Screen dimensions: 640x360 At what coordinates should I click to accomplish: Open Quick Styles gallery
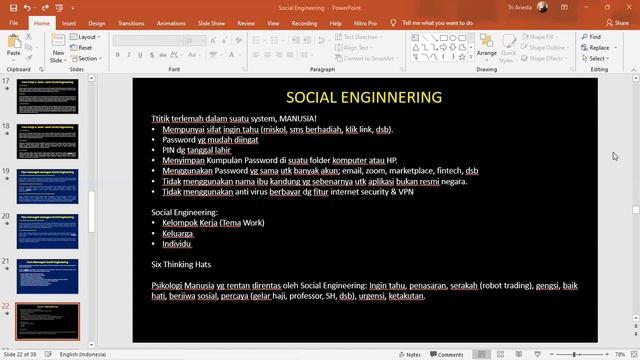[508, 49]
